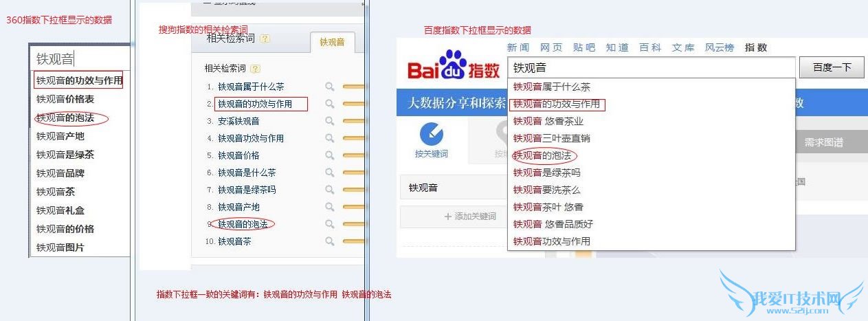The width and height of the screenshot is (868, 321).
Task: Click the magnifier icon beside 铁观音产地
Action: pyautogui.click(x=330, y=207)
